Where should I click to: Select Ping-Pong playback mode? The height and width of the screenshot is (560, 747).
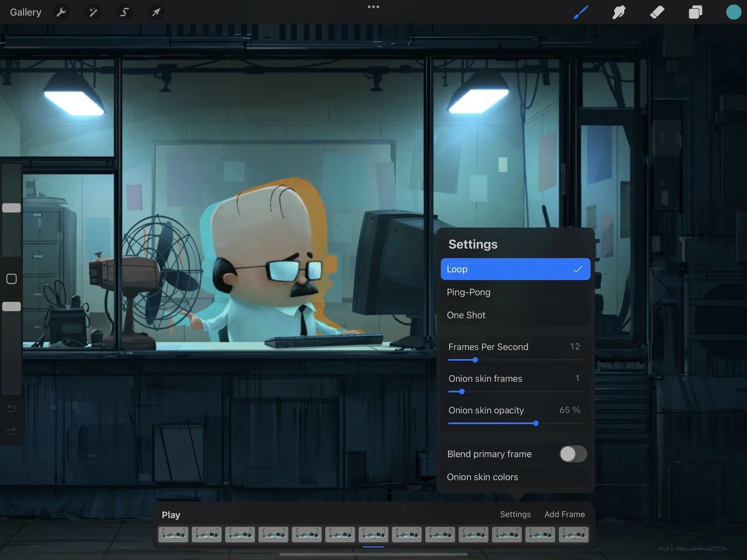[515, 292]
